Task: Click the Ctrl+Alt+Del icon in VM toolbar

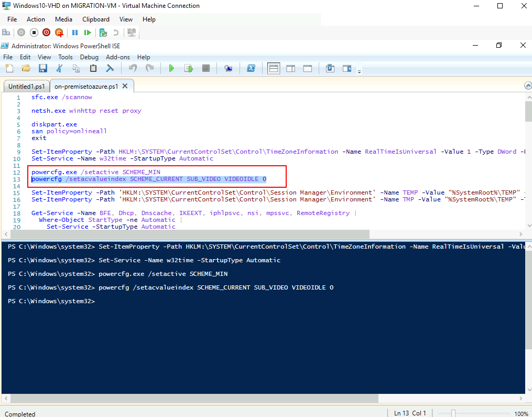Action: pyautogui.click(x=6, y=33)
